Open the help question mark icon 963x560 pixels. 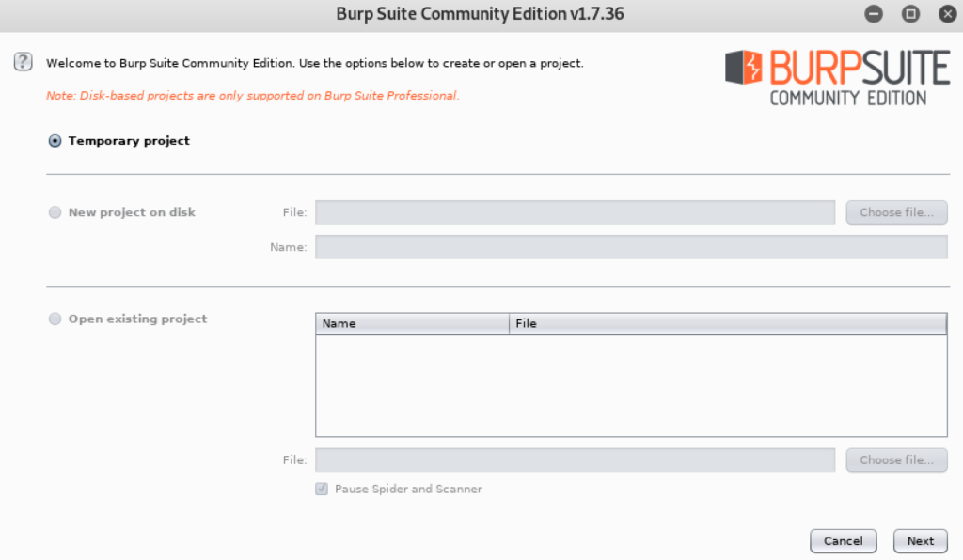pyautogui.click(x=24, y=62)
